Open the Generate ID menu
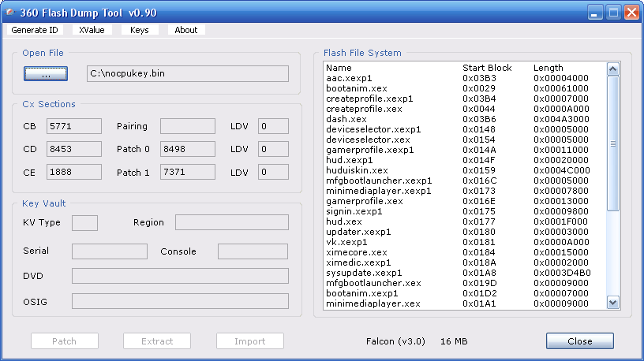 click(x=35, y=30)
